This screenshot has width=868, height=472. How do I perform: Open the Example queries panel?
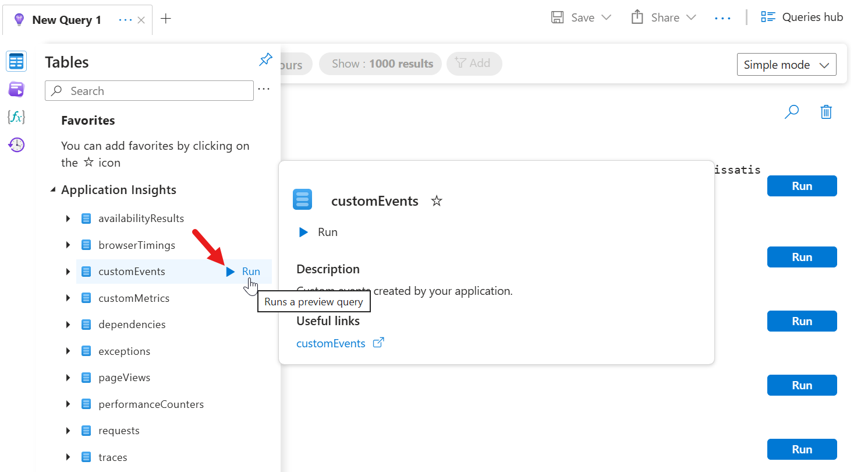[16, 89]
